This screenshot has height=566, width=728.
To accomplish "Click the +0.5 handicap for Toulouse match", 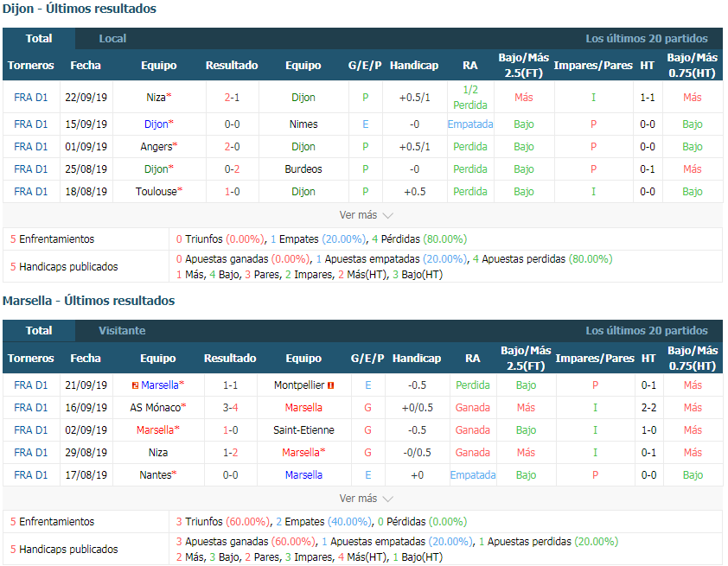I will tap(415, 192).
